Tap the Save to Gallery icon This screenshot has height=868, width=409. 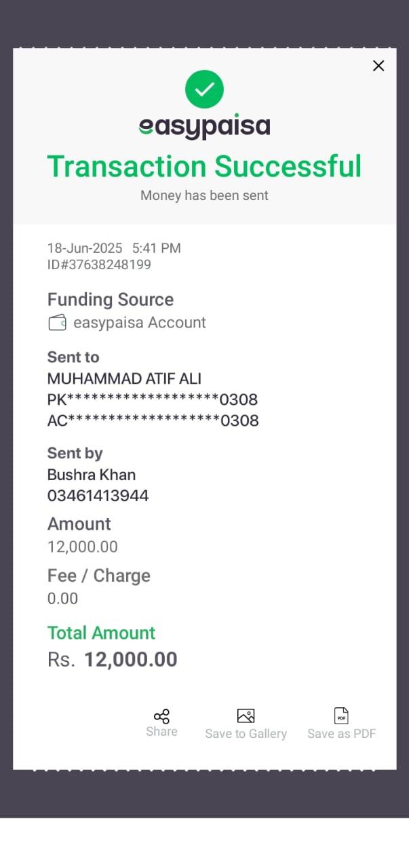click(246, 715)
